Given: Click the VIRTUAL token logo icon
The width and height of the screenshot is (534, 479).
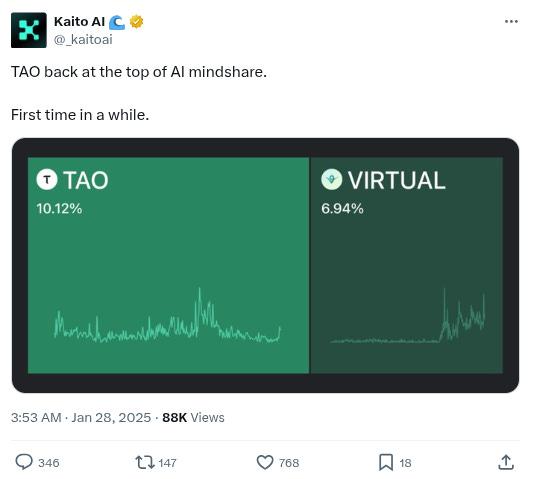Looking at the screenshot, I should coord(331,179).
